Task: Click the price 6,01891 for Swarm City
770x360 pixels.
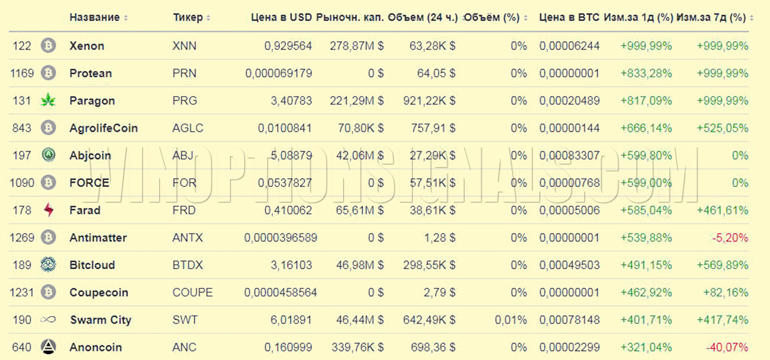Action: (291, 320)
